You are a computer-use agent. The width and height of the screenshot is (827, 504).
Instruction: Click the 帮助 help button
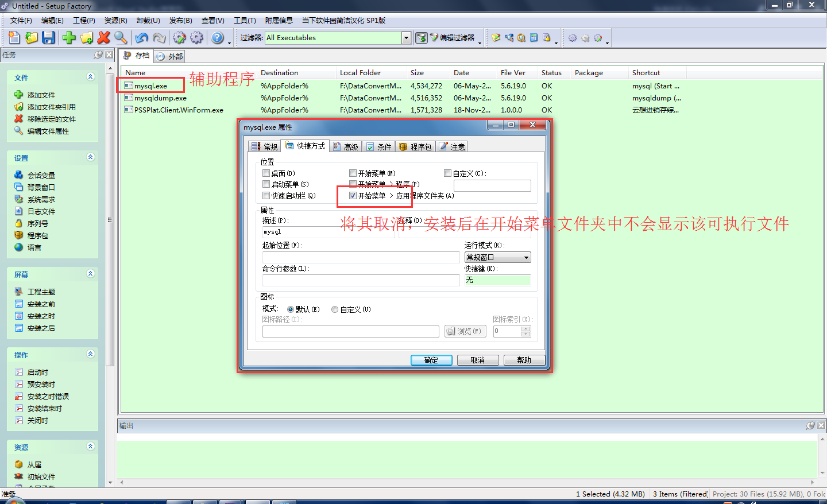tap(524, 360)
